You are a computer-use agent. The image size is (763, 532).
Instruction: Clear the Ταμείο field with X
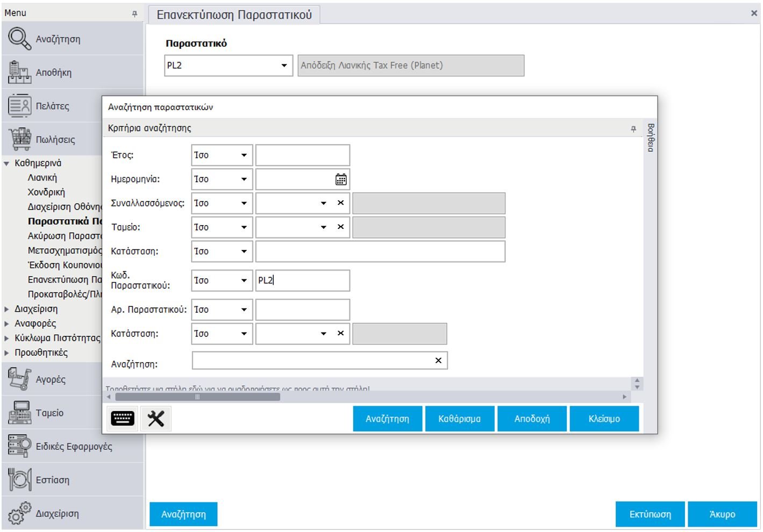click(x=340, y=227)
